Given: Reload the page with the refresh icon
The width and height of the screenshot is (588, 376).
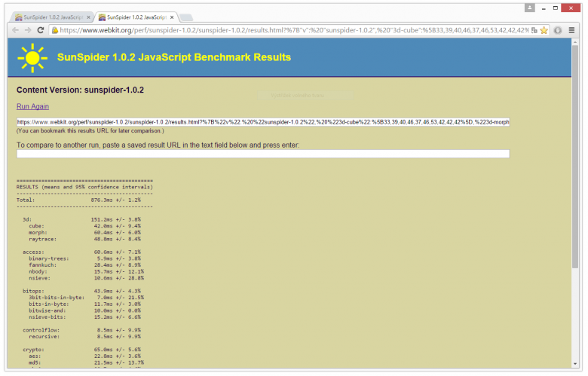Looking at the screenshot, I should click(41, 30).
